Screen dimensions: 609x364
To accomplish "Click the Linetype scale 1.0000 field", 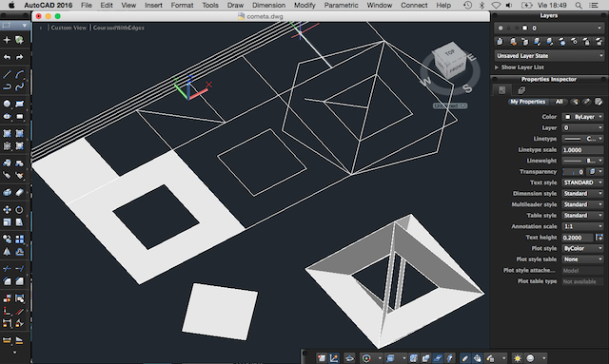I will [583, 149].
